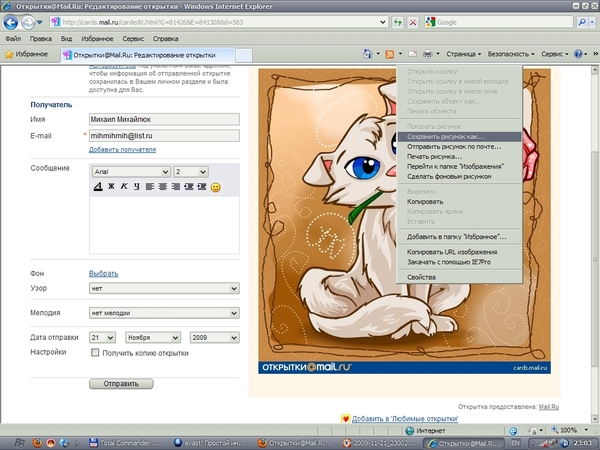Open the month dropdown showing Ноября
The image size is (600, 450).
point(153,338)
